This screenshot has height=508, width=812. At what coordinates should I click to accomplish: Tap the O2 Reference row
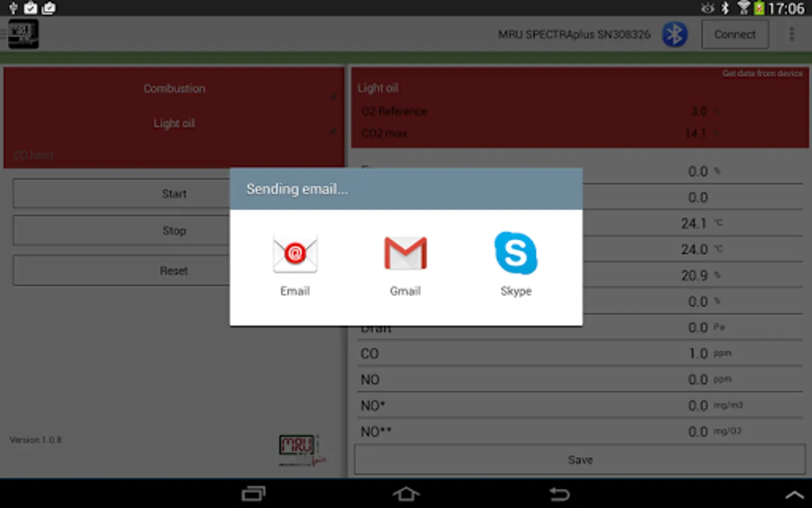(580, 111)
